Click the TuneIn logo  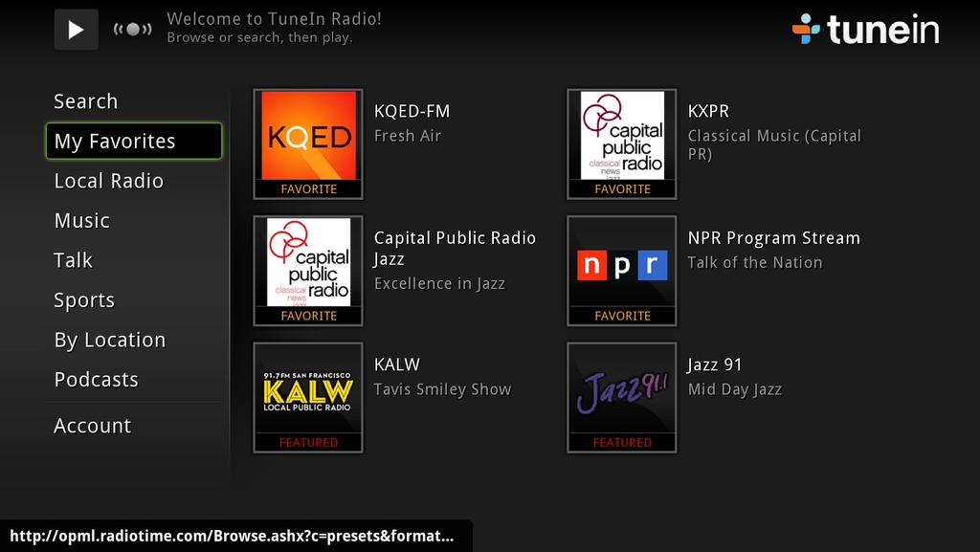(865, 29)
